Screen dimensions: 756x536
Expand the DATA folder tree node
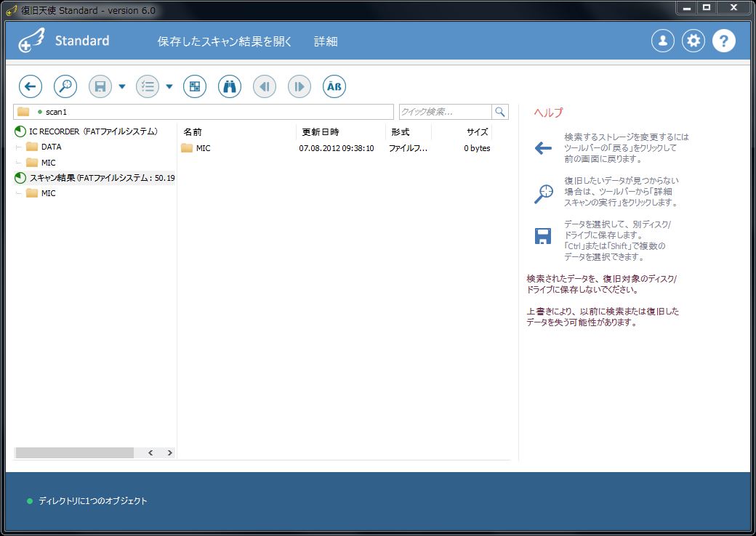[x=19, y=147]
